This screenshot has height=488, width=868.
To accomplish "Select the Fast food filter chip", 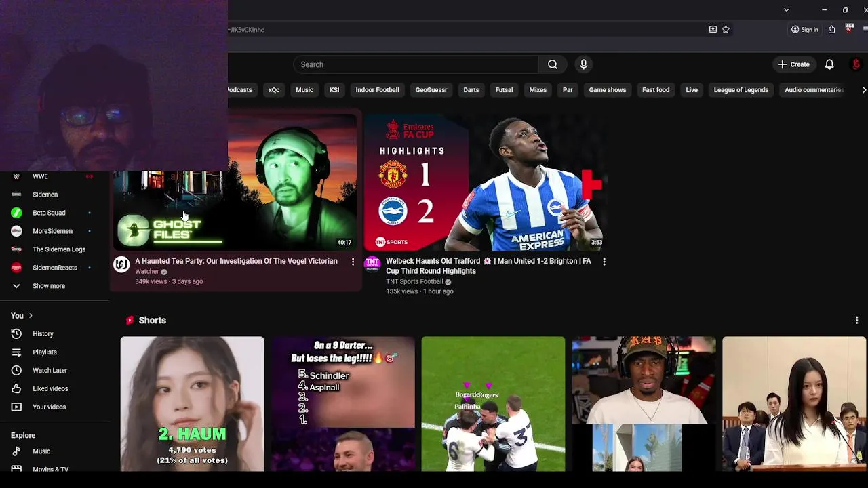I will [656, 89].
